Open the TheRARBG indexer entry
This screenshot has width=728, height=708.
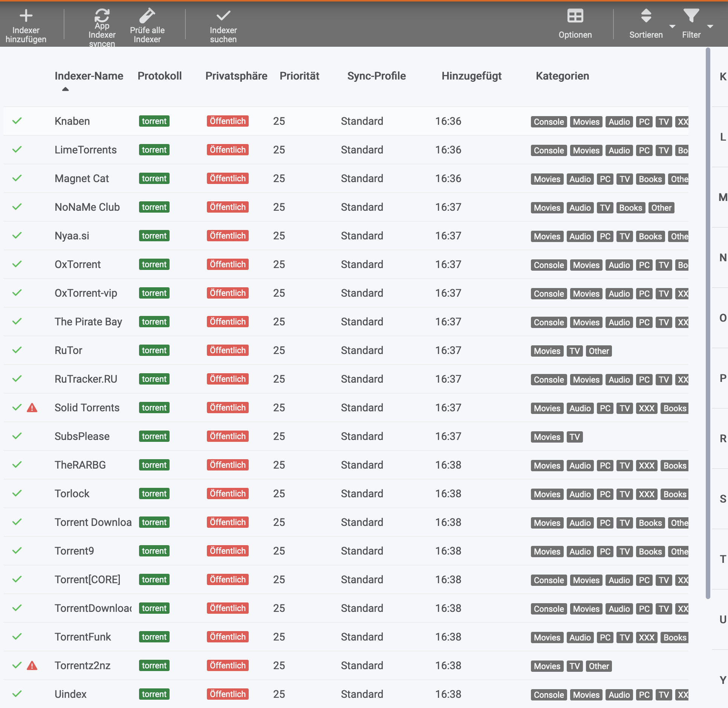point(80,465)
